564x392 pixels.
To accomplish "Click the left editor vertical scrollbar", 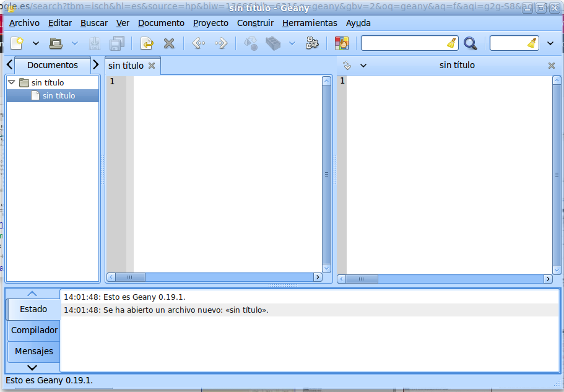I will pyautogui.click(x=327, y=175).
